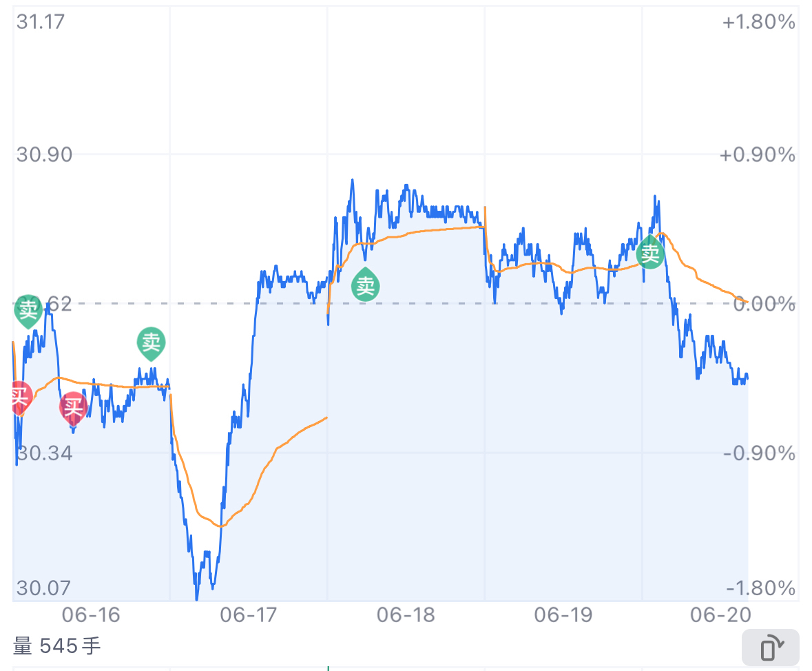
Task: Click the 30.07 bottom price label
Action: click(x=43, y=588)
